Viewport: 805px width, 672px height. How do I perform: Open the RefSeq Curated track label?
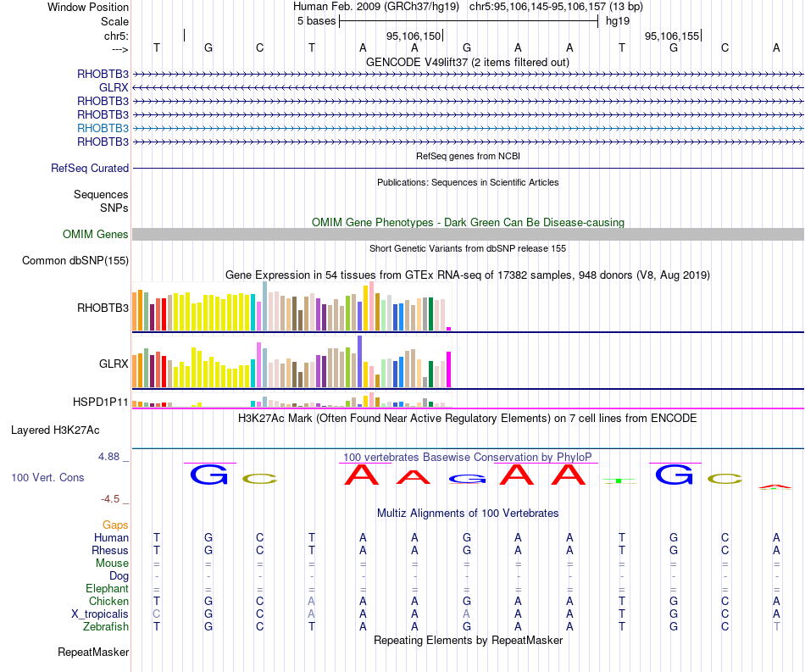pos(90,168)
